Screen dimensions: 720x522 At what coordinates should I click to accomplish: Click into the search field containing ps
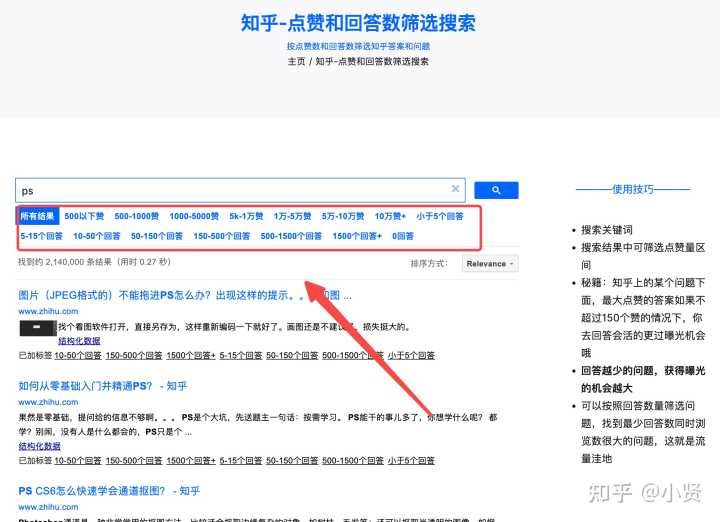coord(230,190)
